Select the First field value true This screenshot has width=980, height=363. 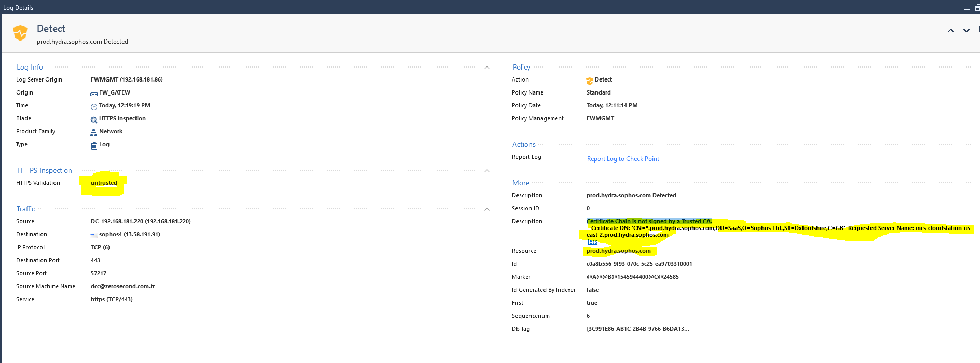592,303
